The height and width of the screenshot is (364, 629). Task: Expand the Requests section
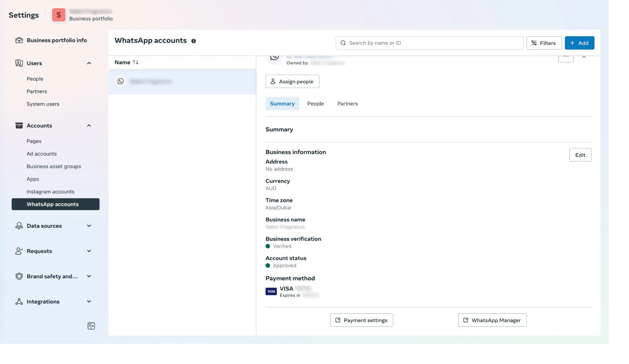tap(89, 251)
